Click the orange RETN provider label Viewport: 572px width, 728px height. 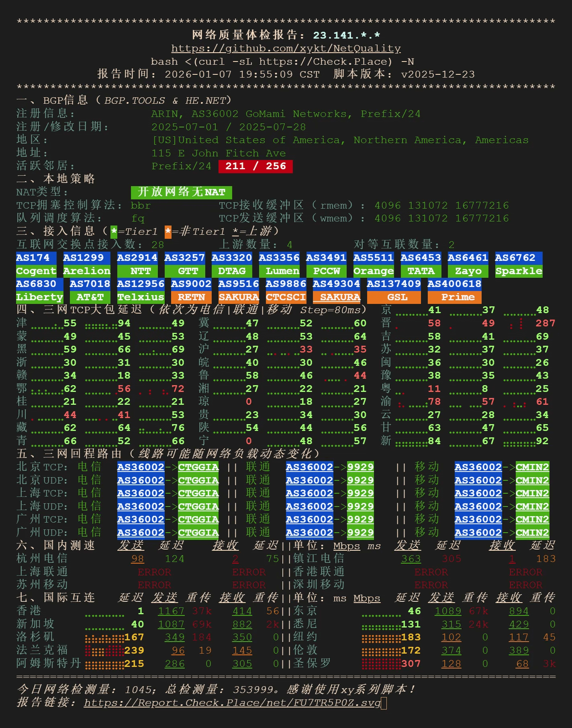coord(191,297)
